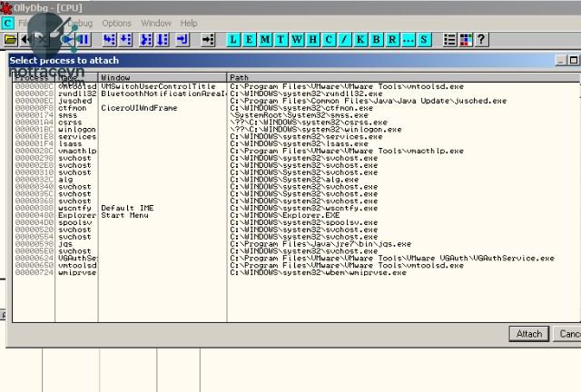
Task: Select process 000000C8 rundll32 row
Action: [297, 93]
